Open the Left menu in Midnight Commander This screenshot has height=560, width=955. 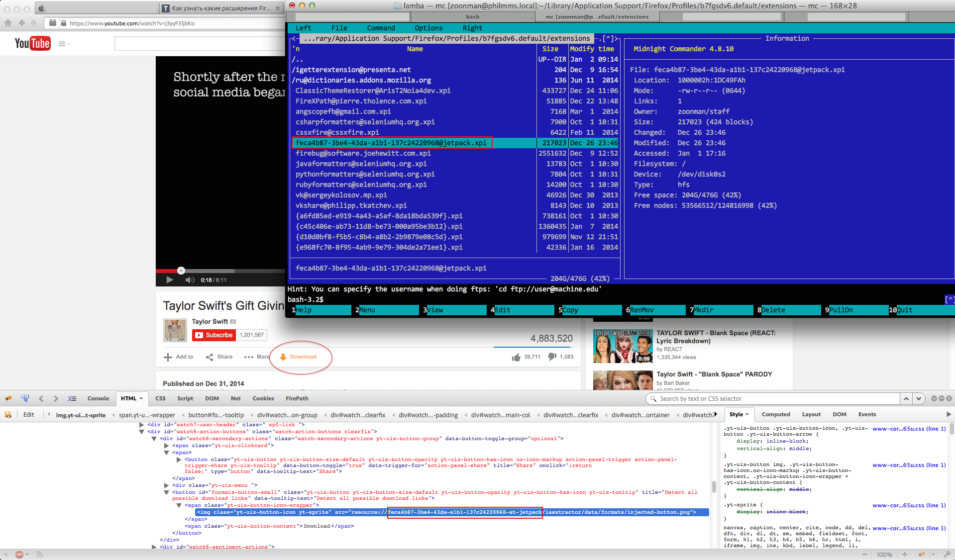pyautogui.click(x=304, y=28)
